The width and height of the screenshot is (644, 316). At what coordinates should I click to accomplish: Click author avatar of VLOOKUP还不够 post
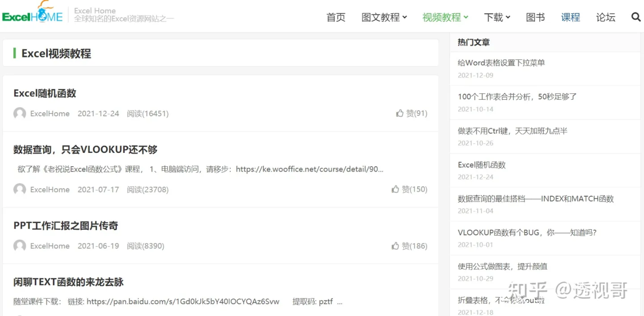pyautogui.click(x=20, y=189)
